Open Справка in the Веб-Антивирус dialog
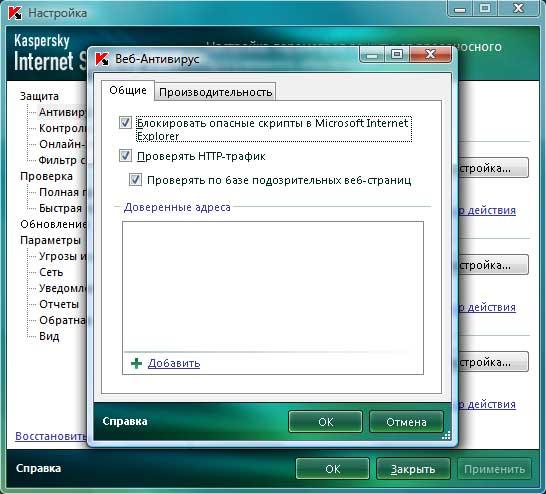Viewport: 546px width, 494px height. (x=125, y=421)
